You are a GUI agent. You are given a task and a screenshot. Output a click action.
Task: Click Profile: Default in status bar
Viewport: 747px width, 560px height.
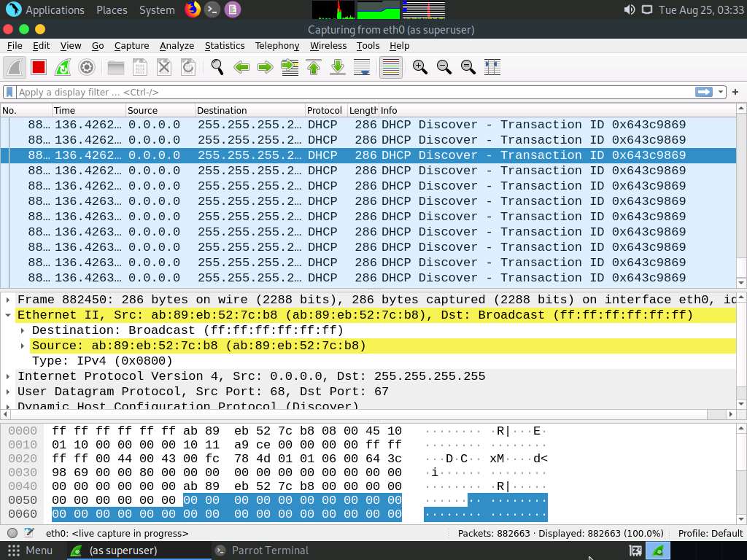click(711, 533)
